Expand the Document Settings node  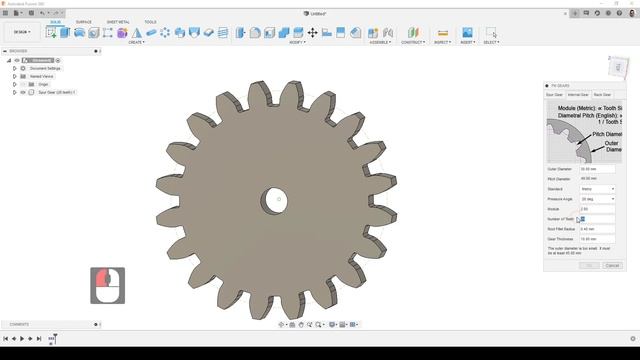pos(15,69)
